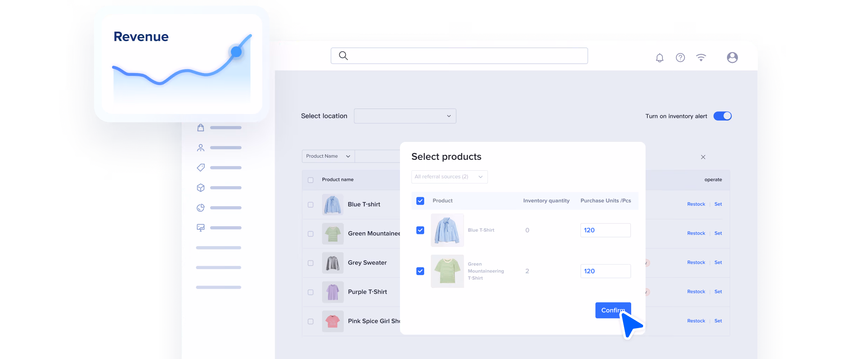Close the panel with the X icon
Viewport: 868px width, 359px height.
pyautogui.click(x=703, y=157)
